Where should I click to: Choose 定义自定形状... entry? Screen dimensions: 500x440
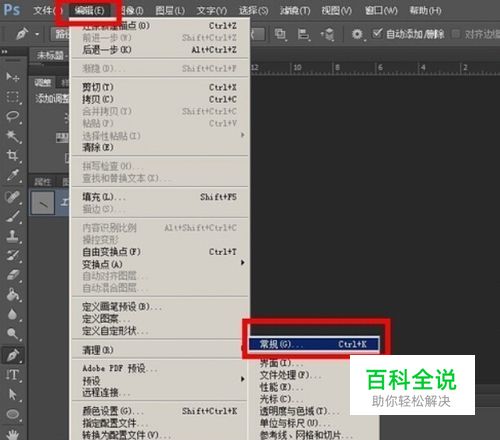pos(160,331)
